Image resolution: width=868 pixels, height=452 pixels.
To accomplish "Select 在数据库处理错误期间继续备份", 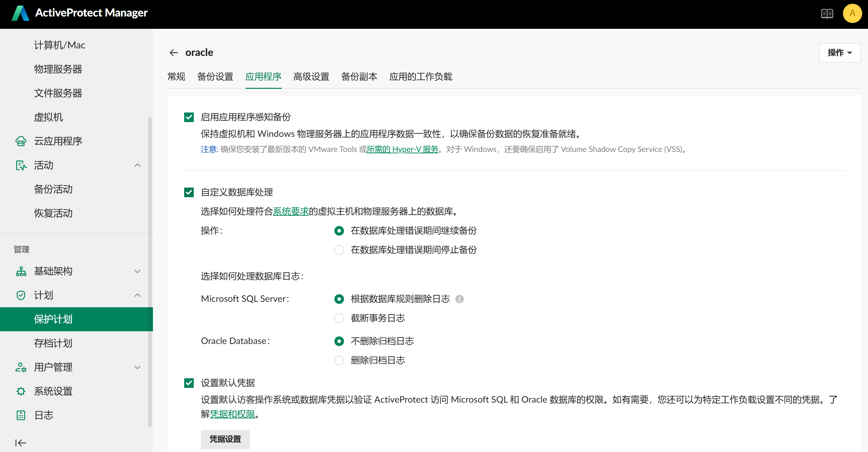I will [339, 231].
